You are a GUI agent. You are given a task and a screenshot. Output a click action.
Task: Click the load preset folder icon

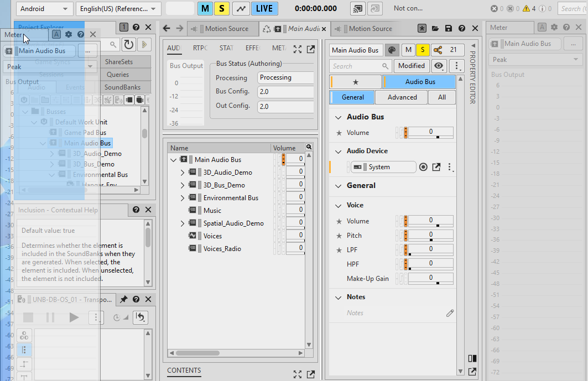coord(435,29)
